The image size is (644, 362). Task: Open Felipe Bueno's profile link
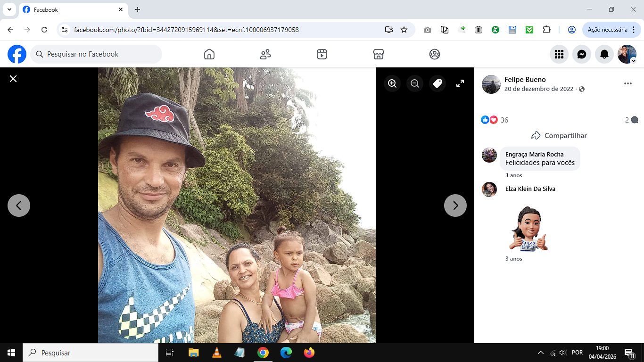click(x=525, y=80)
